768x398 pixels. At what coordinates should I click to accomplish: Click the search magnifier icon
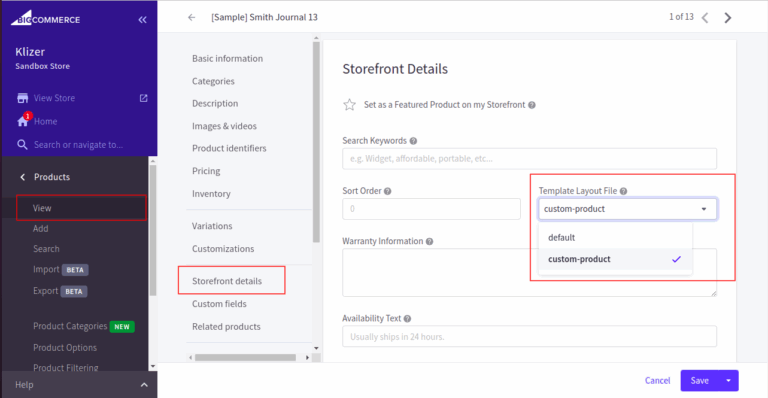22,144
